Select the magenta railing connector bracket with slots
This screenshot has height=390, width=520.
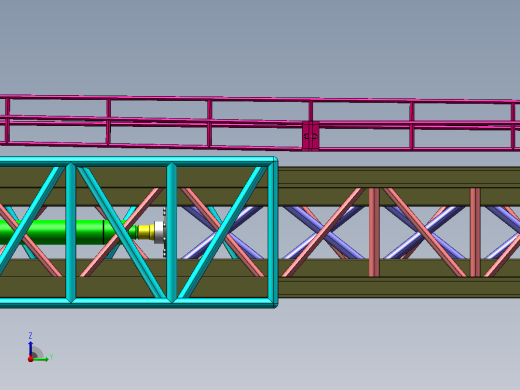coord(310,136)
